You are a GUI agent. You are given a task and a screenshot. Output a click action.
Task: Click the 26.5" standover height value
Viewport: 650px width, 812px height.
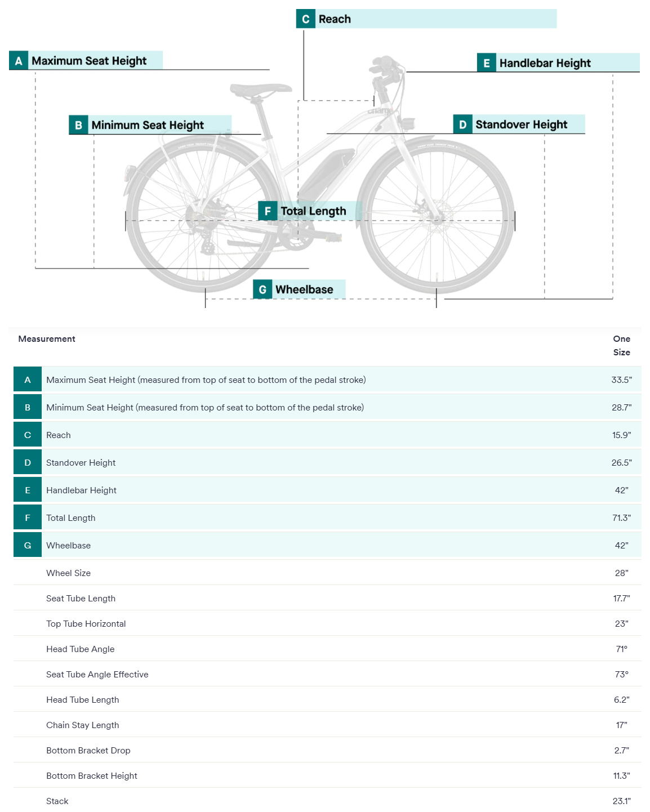(622, 462)
